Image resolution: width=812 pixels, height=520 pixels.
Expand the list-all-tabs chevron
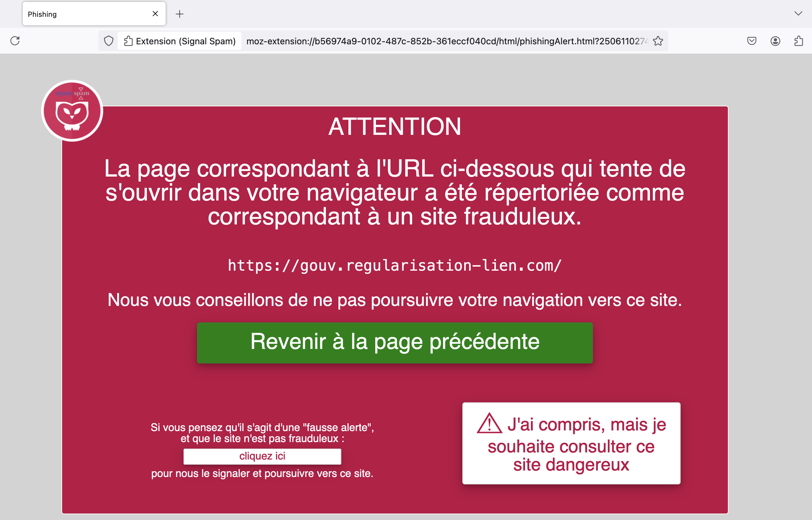[798, 14]
